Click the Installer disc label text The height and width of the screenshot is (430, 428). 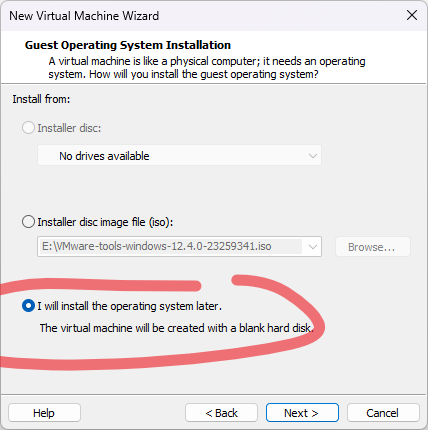69,128
